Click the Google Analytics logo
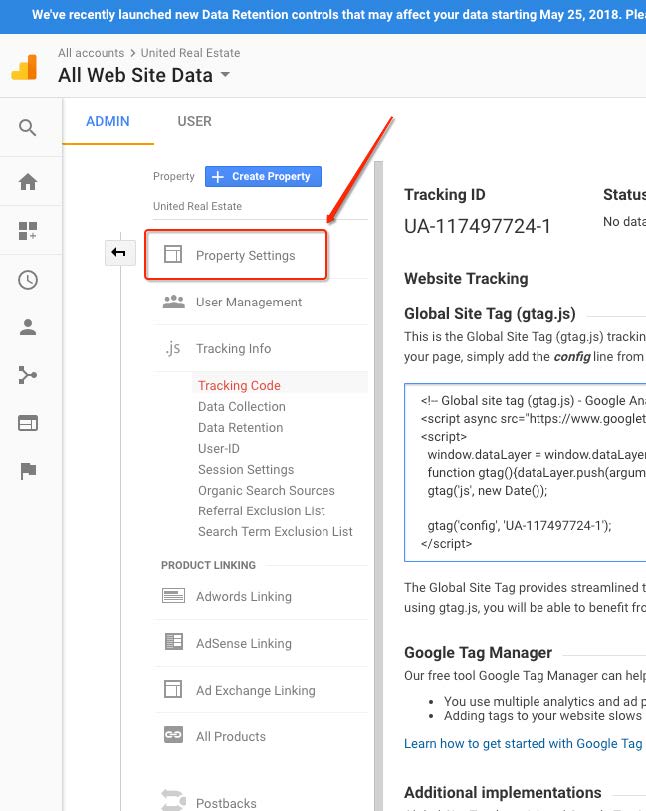 (24, 67)
